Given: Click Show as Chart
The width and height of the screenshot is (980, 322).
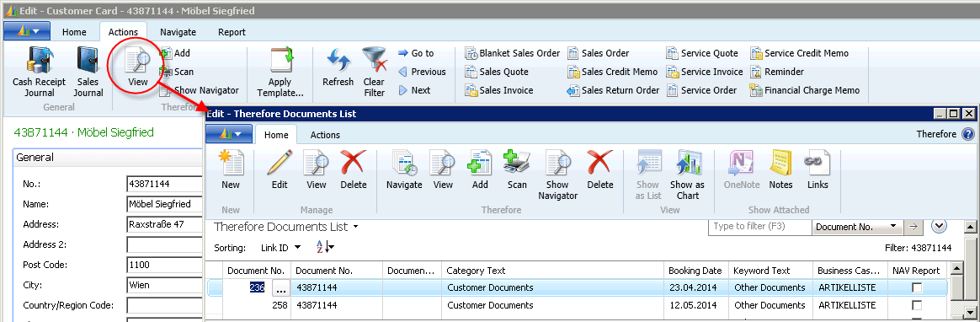Looking at the screenshot, I should point(687,175).
